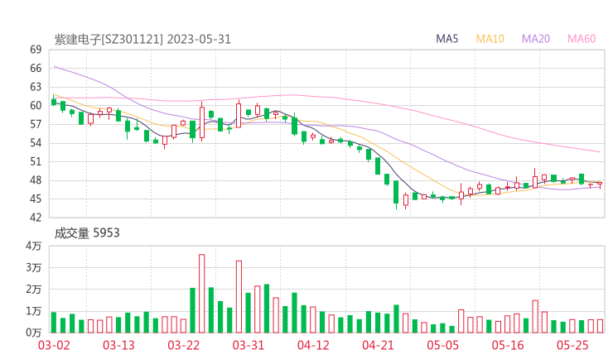Click the MA5 legend label
Screen dimensions: 613x364
pos(446,39)
